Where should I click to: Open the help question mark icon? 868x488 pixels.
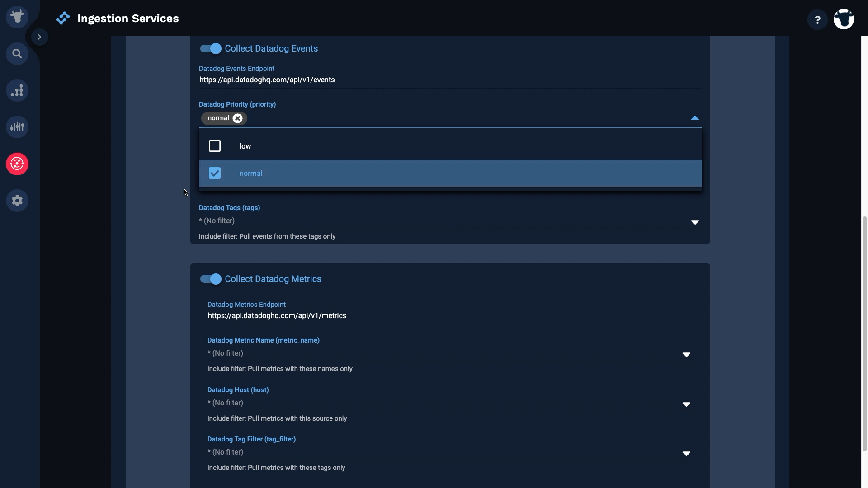click(817, 20)
